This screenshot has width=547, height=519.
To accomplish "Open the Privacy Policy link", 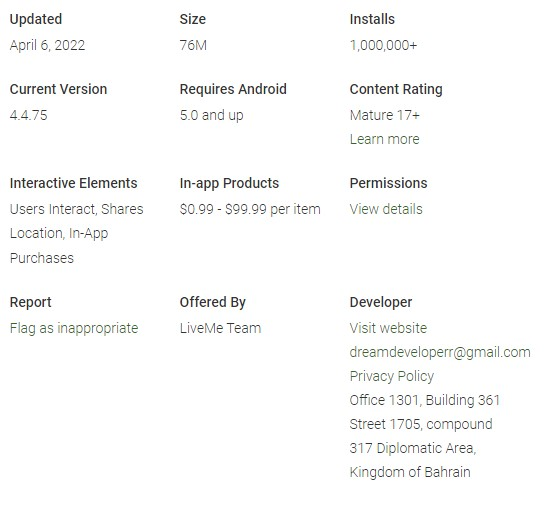I will pos(392,376).
